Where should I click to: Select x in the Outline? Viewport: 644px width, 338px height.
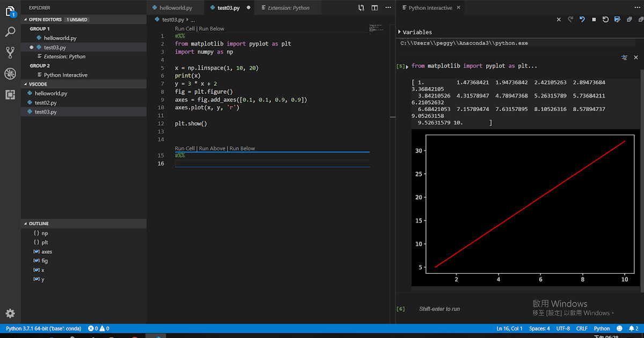tap(83, 270)
